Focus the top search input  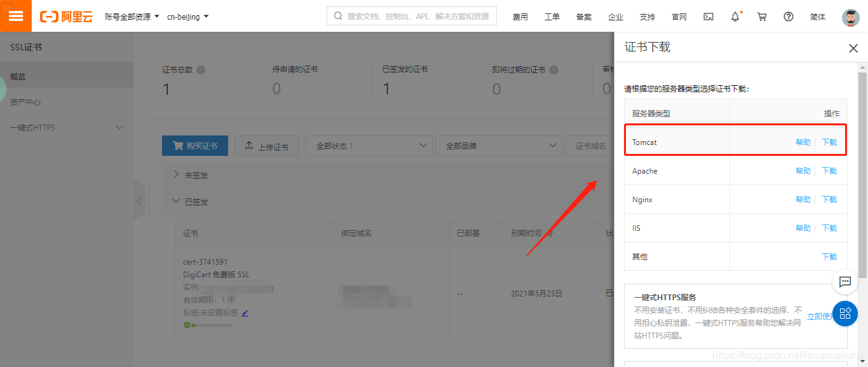tap(412, 17)
